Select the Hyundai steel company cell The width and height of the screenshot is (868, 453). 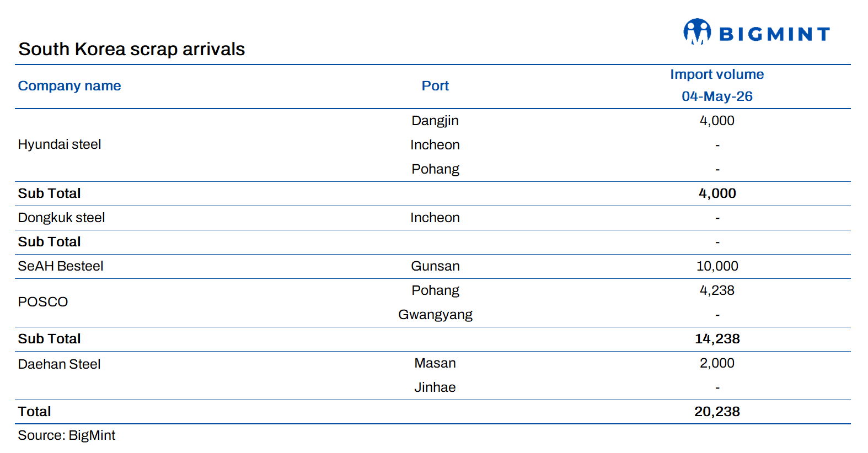pyautogui.click(x=60, y=144)
